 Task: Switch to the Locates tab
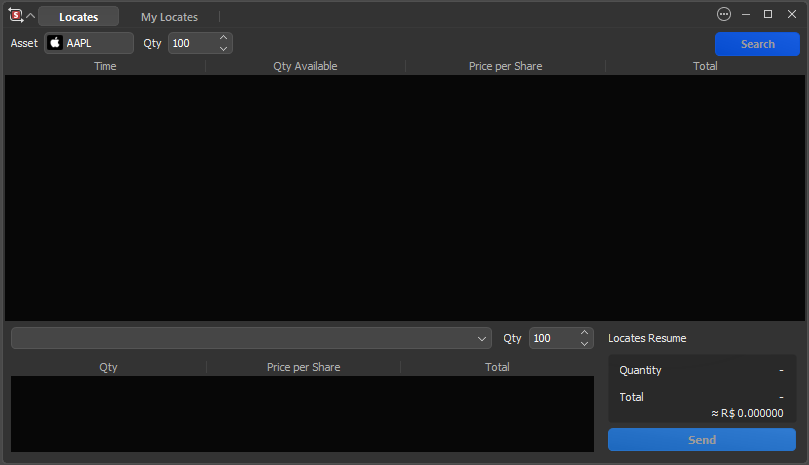[x=78, y=17]
